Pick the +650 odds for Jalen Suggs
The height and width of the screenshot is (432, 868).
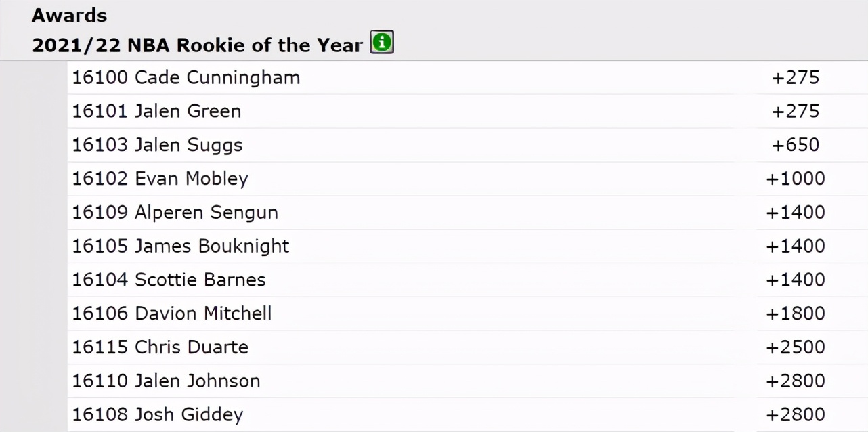click(796, 145)
